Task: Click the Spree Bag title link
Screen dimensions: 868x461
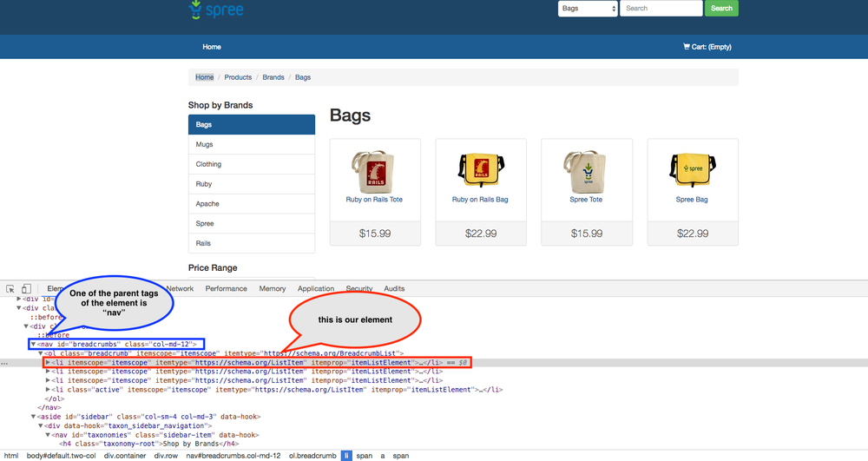Action: [x=692, y=200]
